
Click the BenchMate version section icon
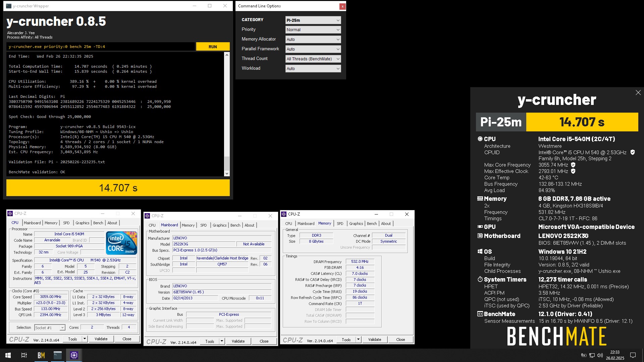tap(480, 314)
